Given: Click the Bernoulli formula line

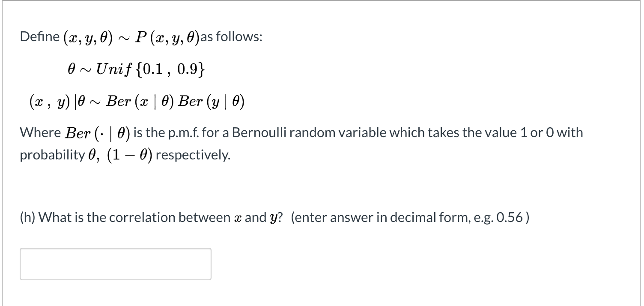Looking at the screenshot, I should click(136, 101).
